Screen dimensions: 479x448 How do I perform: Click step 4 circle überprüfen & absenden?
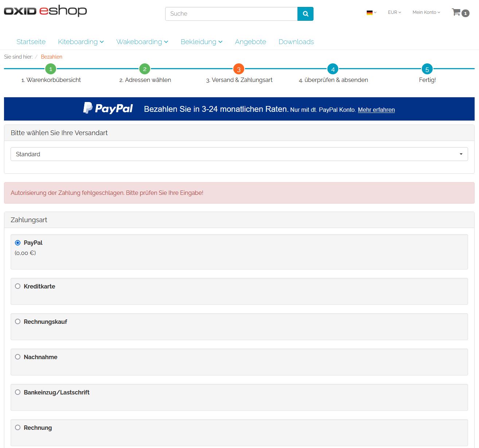332,69
